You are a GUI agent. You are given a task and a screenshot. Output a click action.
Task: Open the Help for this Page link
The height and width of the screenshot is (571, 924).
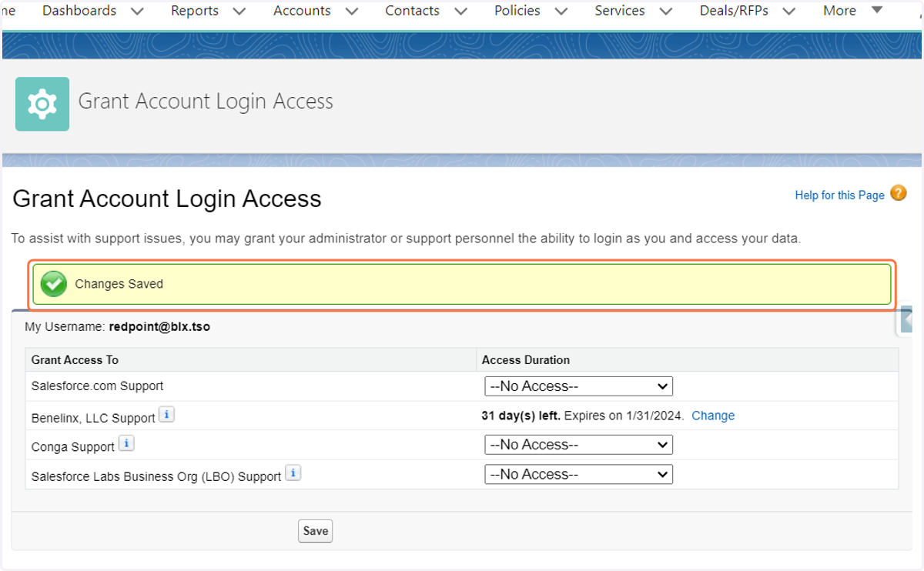[x=839, y=195]
